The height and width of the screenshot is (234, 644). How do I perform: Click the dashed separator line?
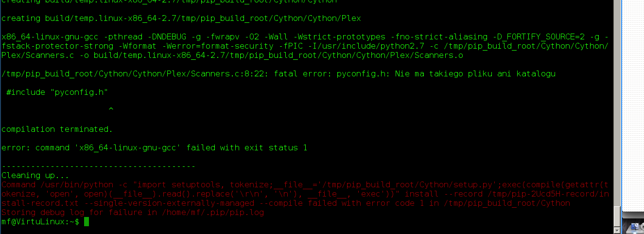(98, 166)
